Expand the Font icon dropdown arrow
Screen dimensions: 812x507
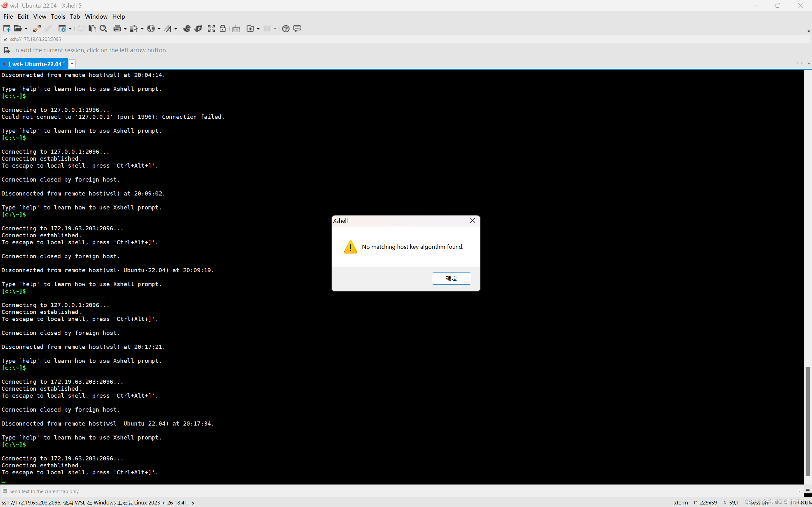click(x=175, y=29)
